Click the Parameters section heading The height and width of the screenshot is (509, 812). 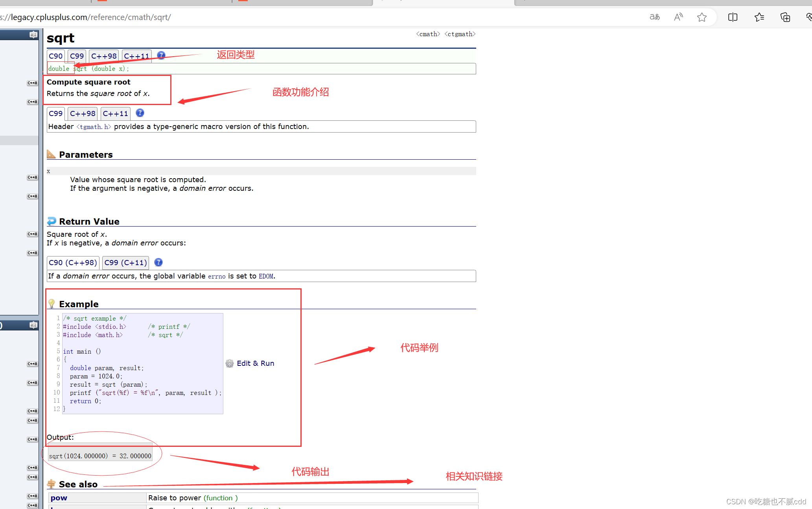coord(86,155)
